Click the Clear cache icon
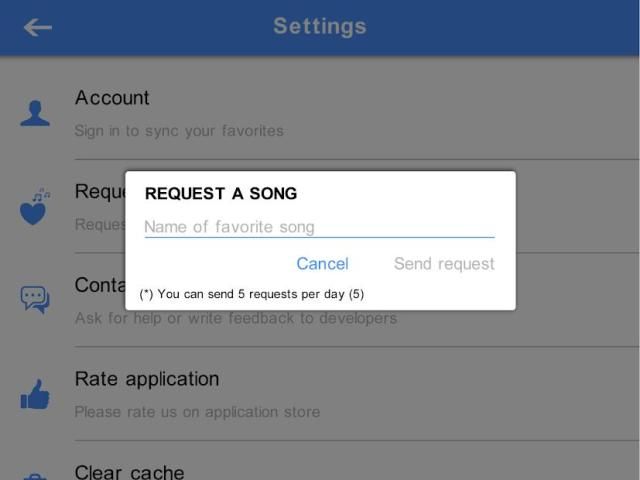Viewport: 640px width, 480px height. point(35,476)
